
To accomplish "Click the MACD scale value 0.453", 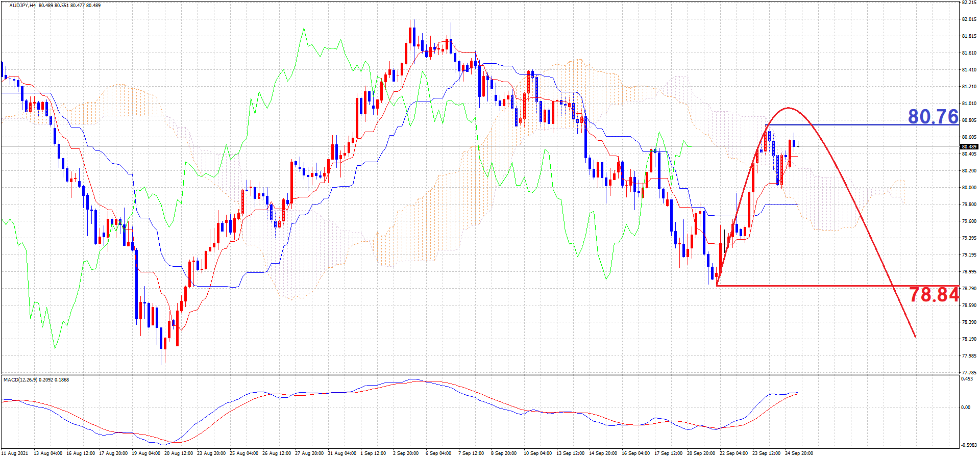I will 967,379.
